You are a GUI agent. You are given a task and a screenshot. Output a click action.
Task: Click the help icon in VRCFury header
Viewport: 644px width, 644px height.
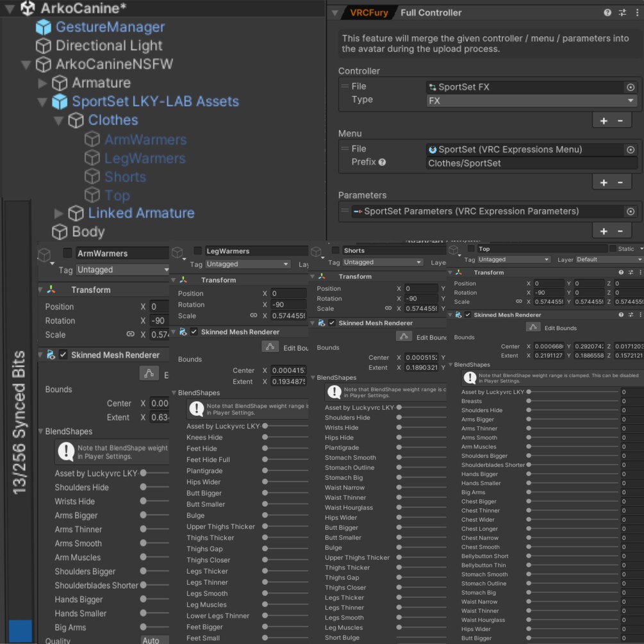click(607, 13)
